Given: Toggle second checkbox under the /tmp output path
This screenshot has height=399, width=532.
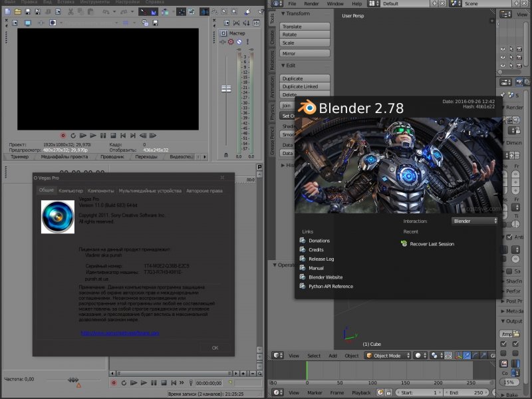Looking at the screenshot, I should coord(515,344).
